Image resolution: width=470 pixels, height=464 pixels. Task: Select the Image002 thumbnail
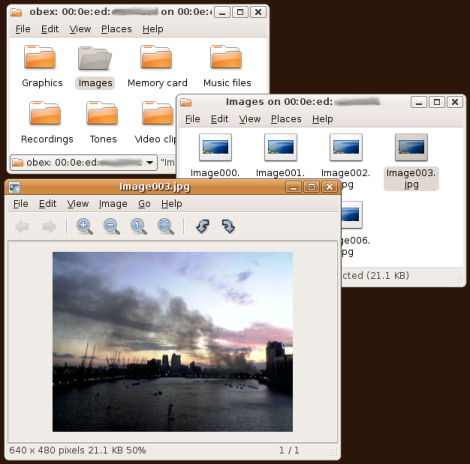tap(346, 147)
